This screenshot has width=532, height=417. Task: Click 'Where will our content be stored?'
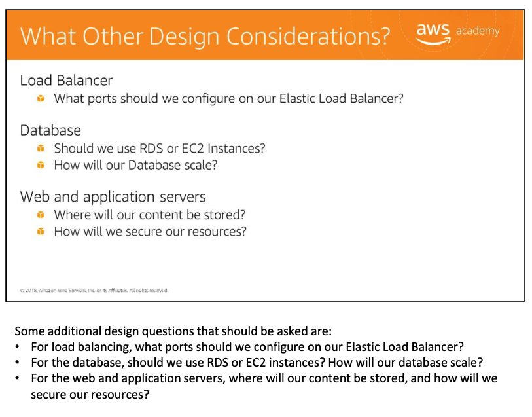coord(150,215)
